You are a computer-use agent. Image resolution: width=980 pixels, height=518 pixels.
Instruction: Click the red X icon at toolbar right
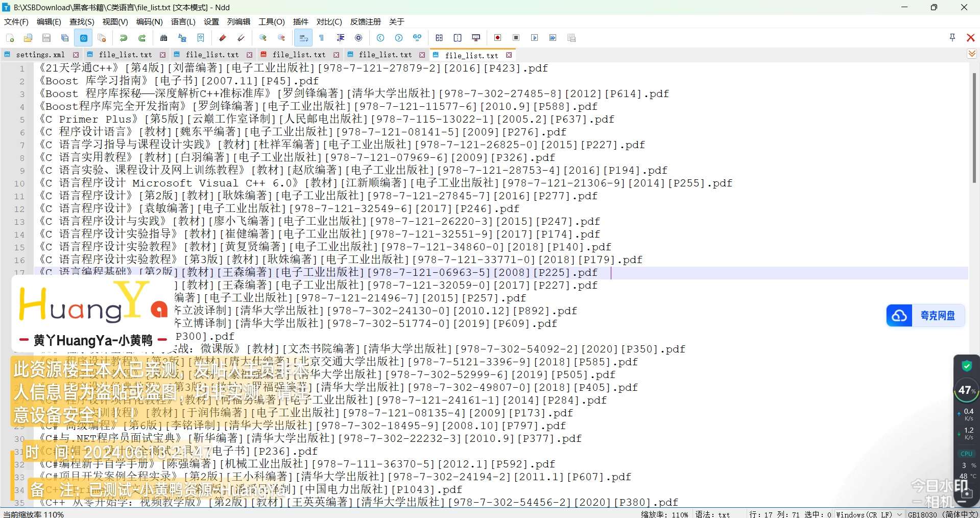point(970,38)
